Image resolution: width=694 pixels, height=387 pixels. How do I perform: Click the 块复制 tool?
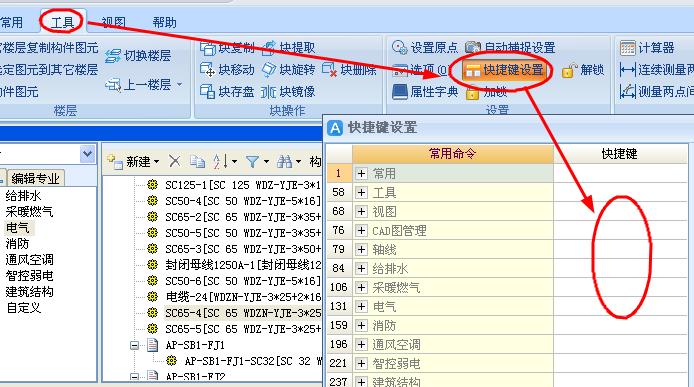(x=227, y=47)
